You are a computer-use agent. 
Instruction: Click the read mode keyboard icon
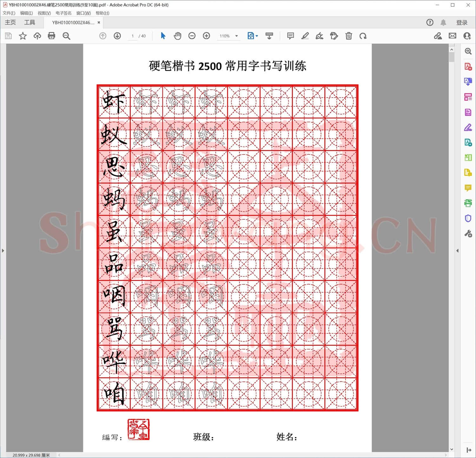coord(269,36)
